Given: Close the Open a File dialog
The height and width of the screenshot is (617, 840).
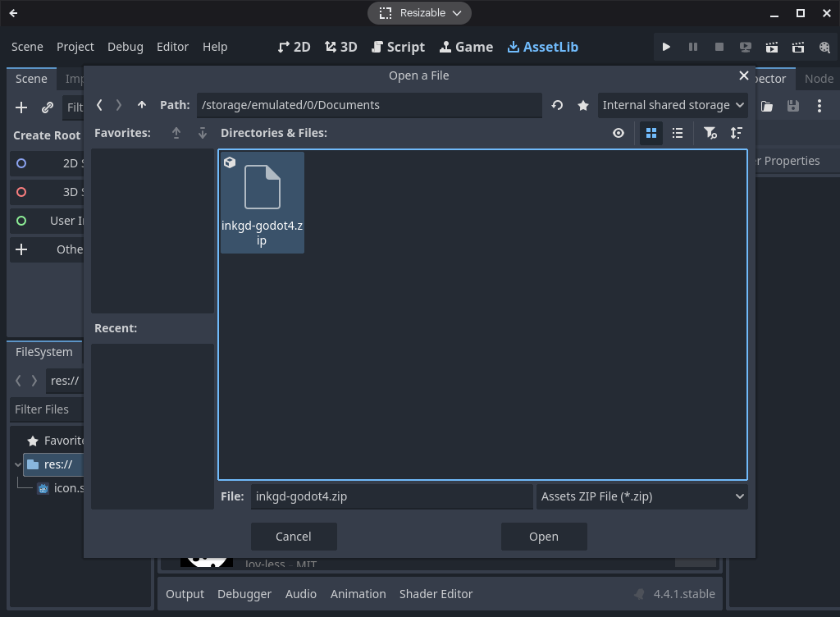Looking at the screenshot, I should click(x=743, y=75).
